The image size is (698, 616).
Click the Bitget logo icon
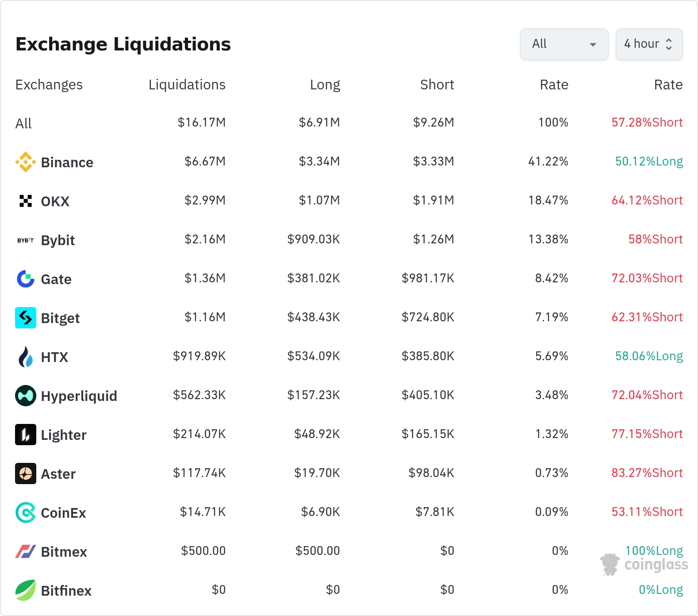(x=26, y=318)
